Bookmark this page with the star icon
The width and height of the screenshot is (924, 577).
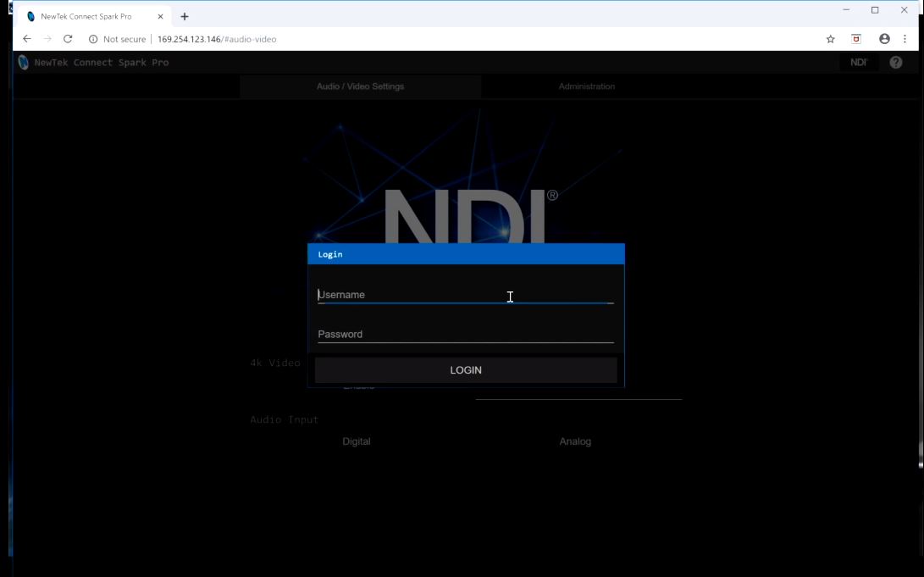coord(830,40)
